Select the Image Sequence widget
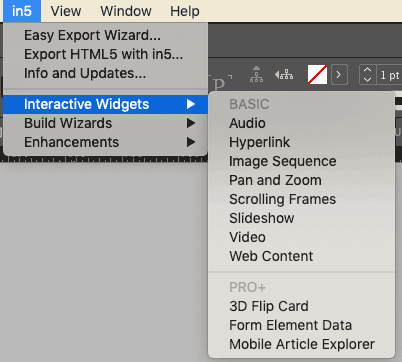This screenshot has height=362, width=402. pyautogui.click(x=301, y=161)
